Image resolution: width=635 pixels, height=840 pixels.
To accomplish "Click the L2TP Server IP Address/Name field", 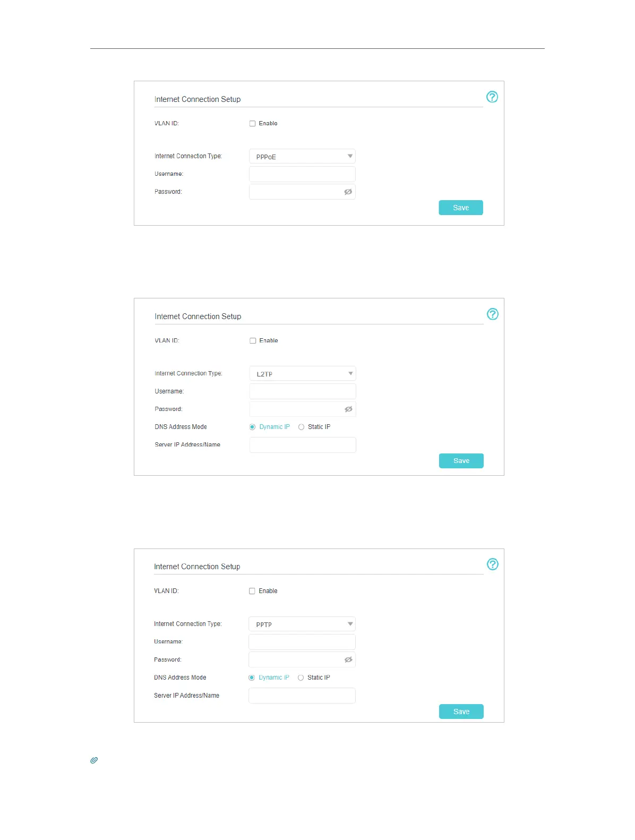I will [303, 445].
